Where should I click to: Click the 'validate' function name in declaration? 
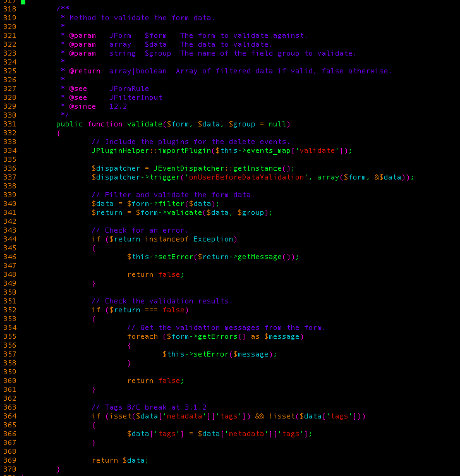click(x=145, y=124)
